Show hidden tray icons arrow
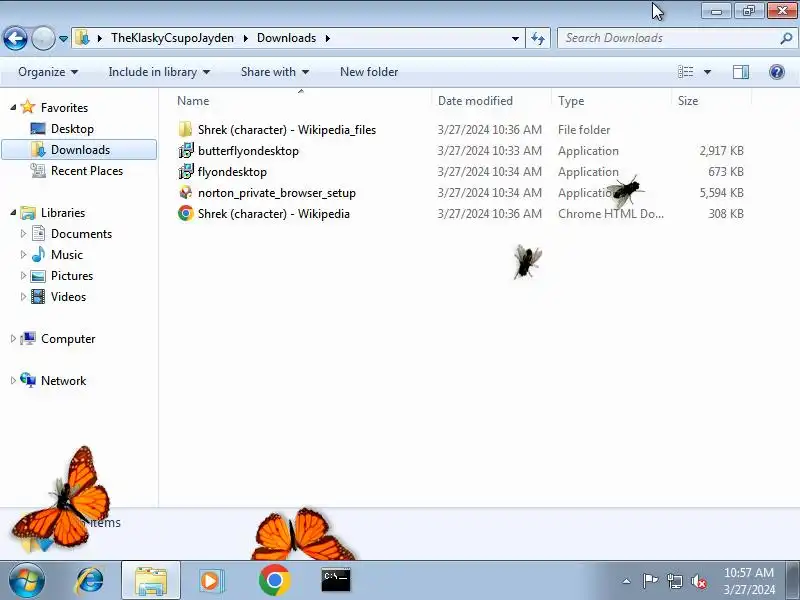Image resolution: width=800 pixels, height=600 pixels. tap(627, 581)
